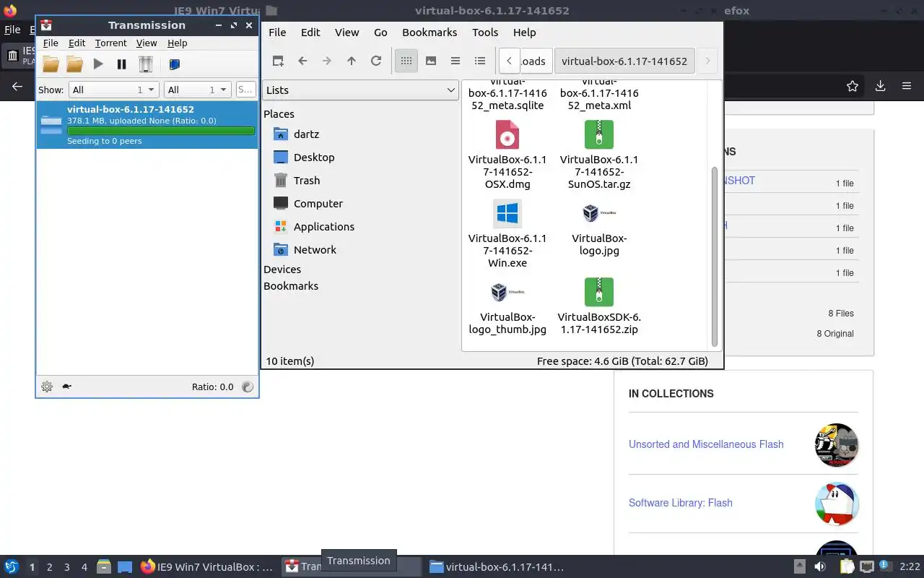This screenshot has height=578, width=924.
Task: Click the network icon in system tray
Action: pos(867,567)
